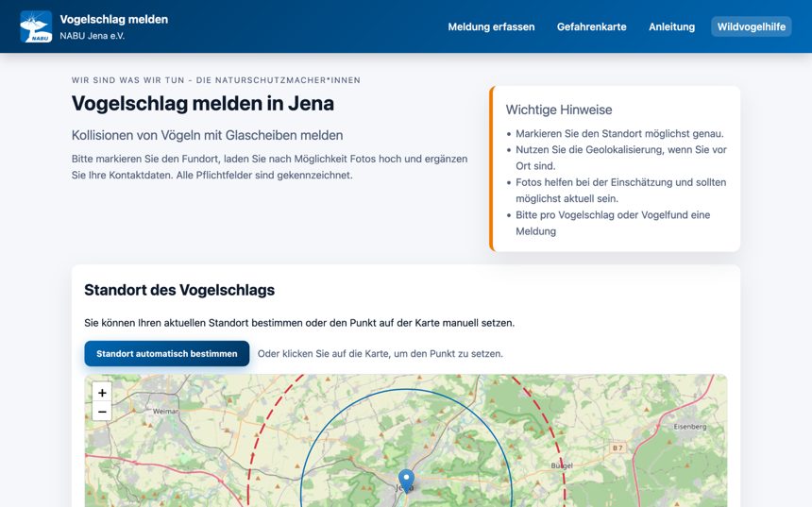Click the blue location pin on Jena
Viewport: 812px width, 507px height.
(407, 482)
